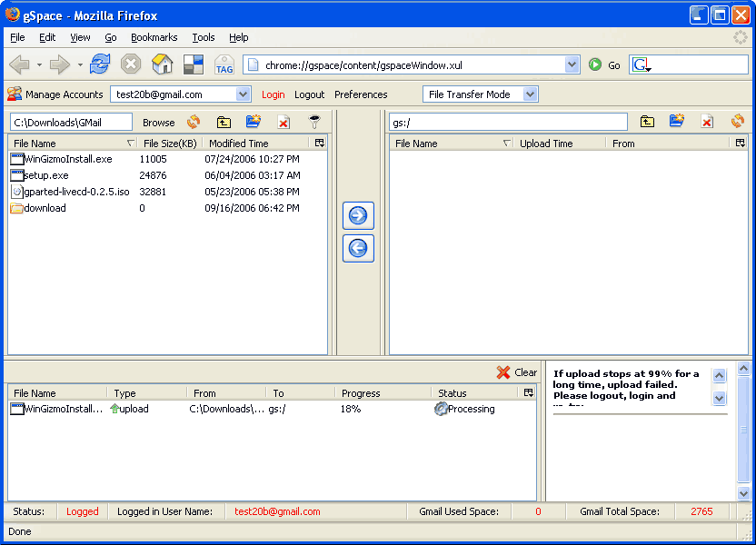Refresh the local folder listing icon
This screenshot has height=545, width=756.
194,122
